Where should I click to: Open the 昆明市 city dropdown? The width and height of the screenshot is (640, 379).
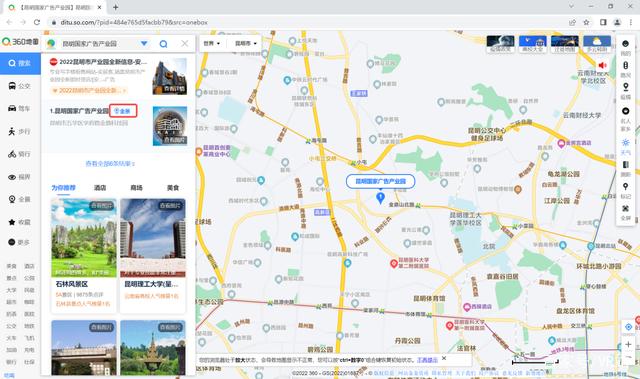pyautogui.click(x=246, y=43)
